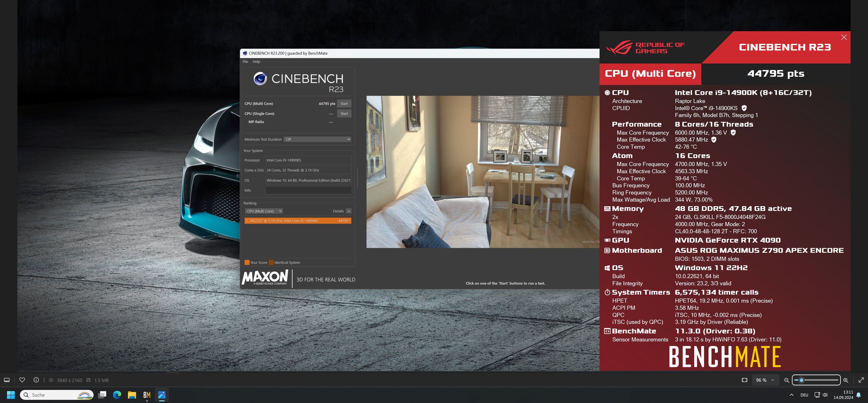Open clock and calendar at 13:11
The width and height of the screenshot is (868, 403).
(843, 395)
